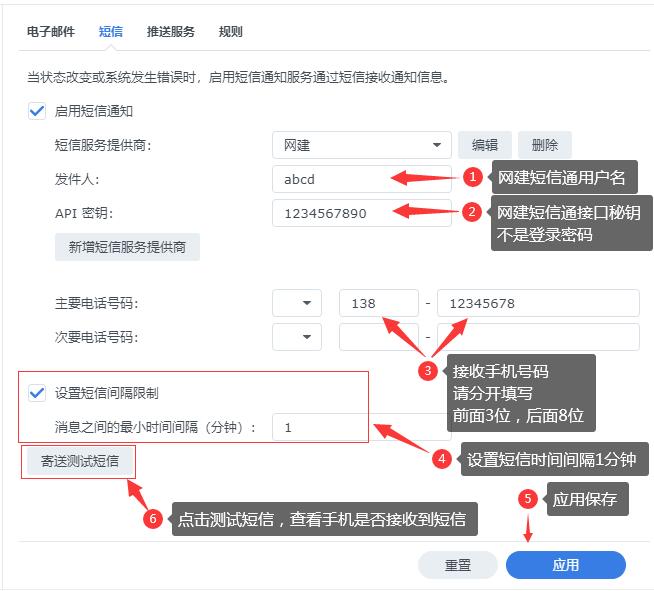Switch to the 推送服务 tab

point(170,32)
